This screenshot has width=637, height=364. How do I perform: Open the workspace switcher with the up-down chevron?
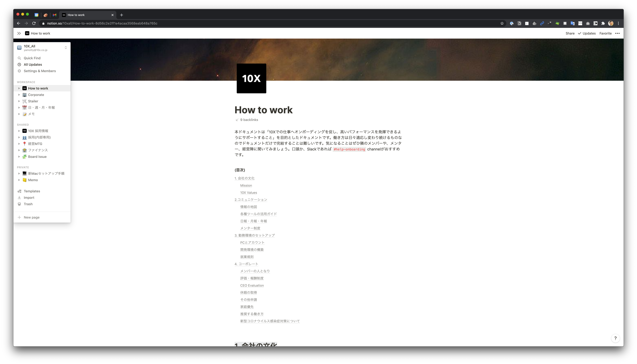(66, 47)
